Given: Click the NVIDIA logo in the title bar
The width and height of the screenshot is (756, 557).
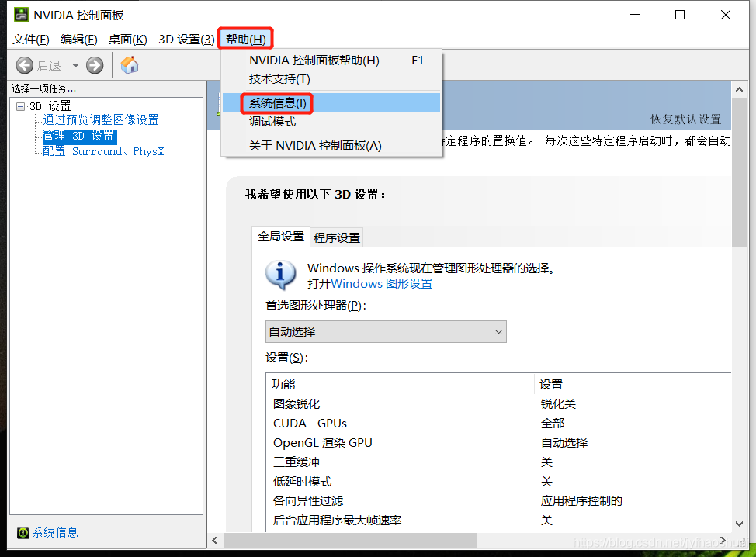Looking at the screenshot, I should 21,14.
